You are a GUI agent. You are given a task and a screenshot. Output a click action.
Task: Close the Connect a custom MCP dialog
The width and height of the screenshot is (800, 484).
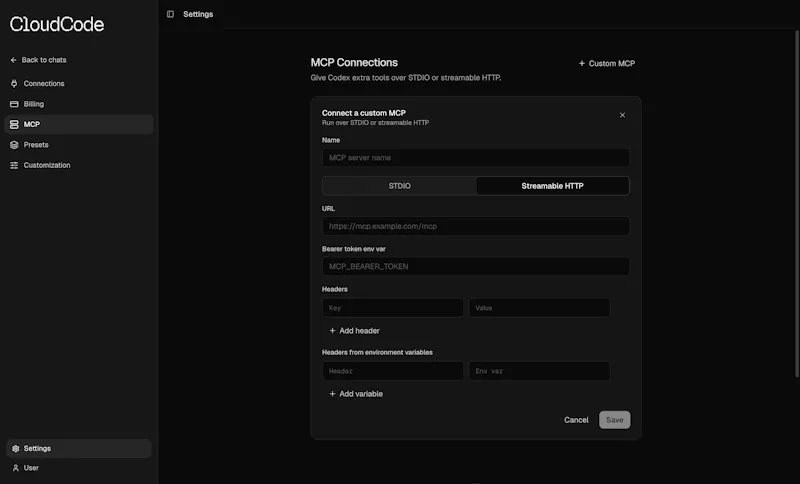click(x=622, y=115)
